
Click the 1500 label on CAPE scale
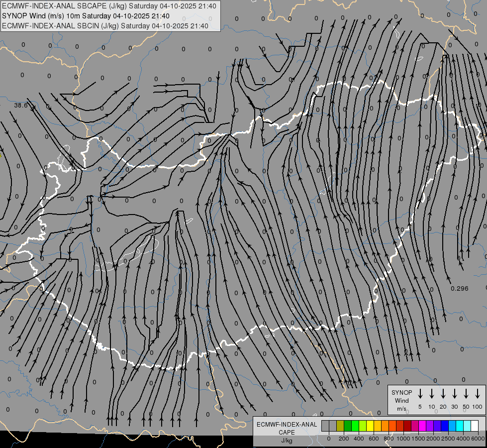(x=418, y=439)
